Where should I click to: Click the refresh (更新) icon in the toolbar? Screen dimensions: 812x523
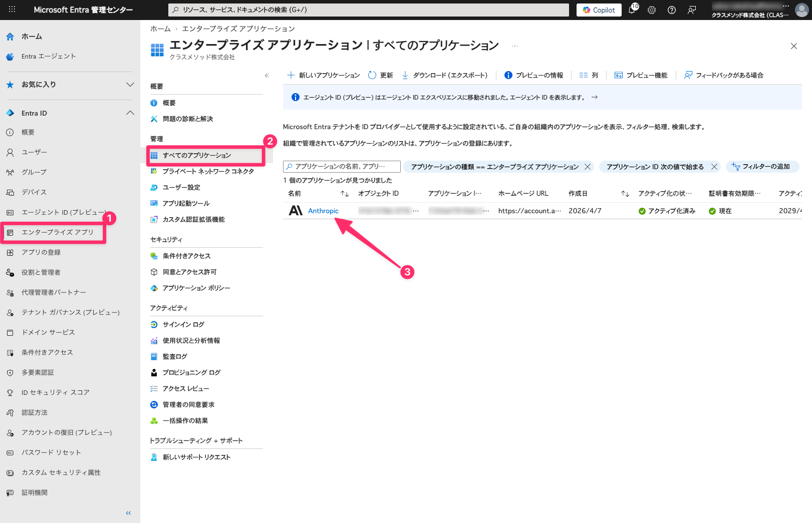point(372,75)
